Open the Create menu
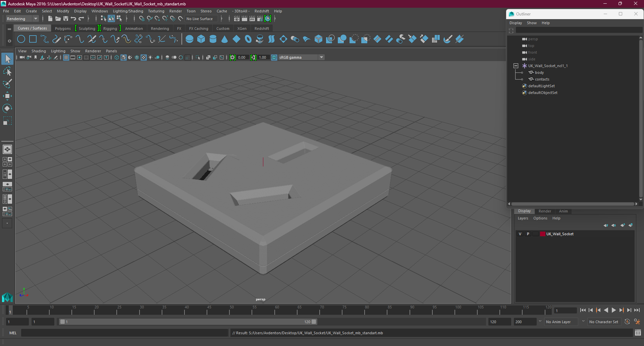Viewport: 644px width, 346px height. [x=31, y=11]
